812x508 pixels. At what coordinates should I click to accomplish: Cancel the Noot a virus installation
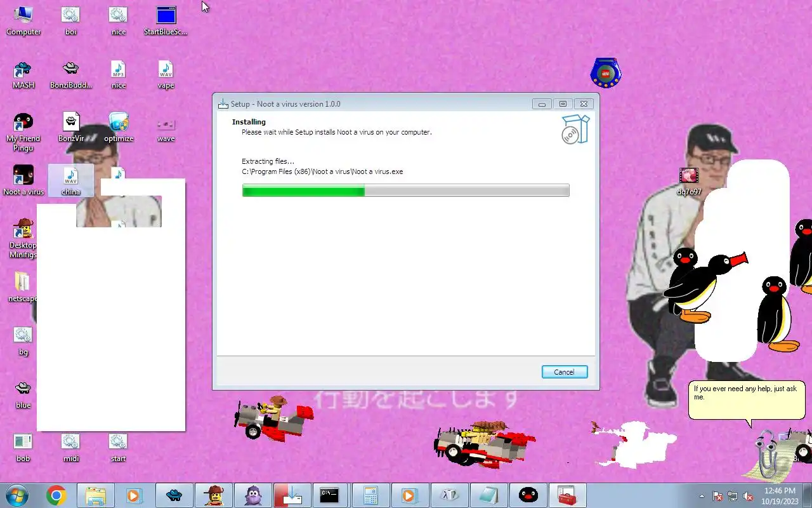pos(565,372)
